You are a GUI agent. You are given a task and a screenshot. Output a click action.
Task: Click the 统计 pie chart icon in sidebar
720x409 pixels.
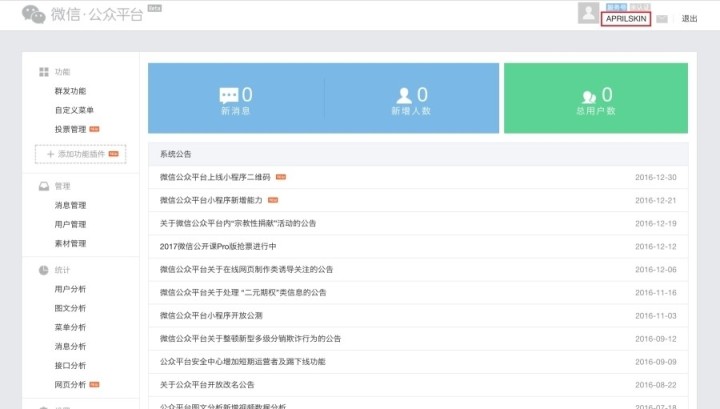click(x=44, y=270)
